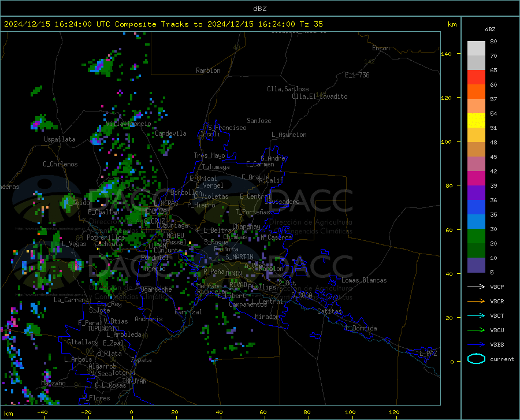This screenshot has height=420, width=520.
Task: Pick the mauve swatch between 45 and 42
Action: pos(476,164)
